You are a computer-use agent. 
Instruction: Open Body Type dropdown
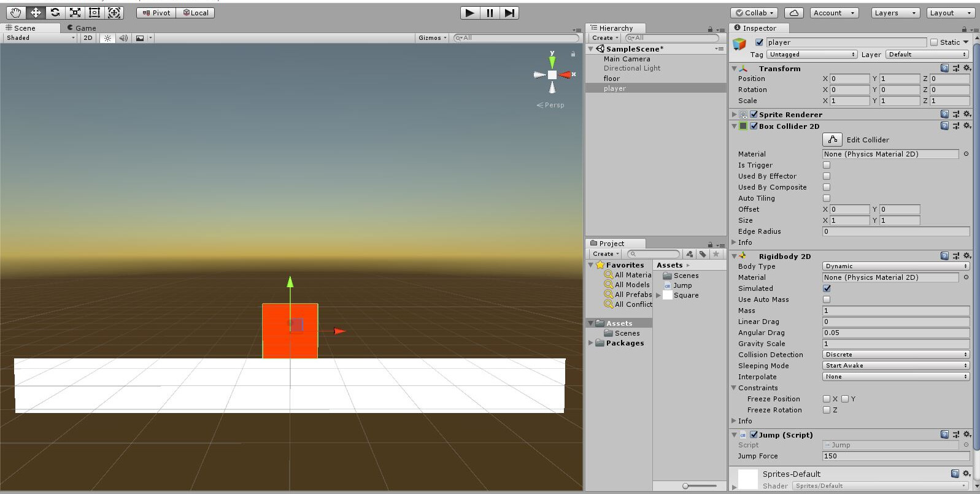coord(896,266)
